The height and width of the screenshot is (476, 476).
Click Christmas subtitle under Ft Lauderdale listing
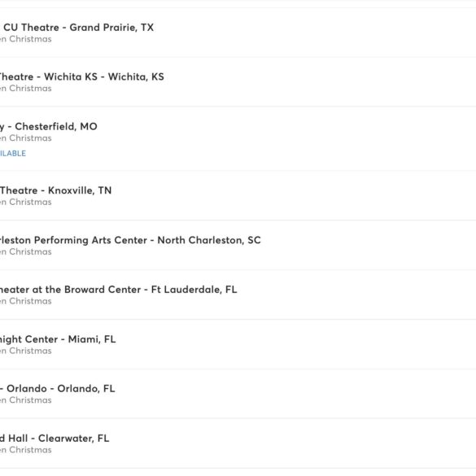pyautogui.click(x=26, y=301)
